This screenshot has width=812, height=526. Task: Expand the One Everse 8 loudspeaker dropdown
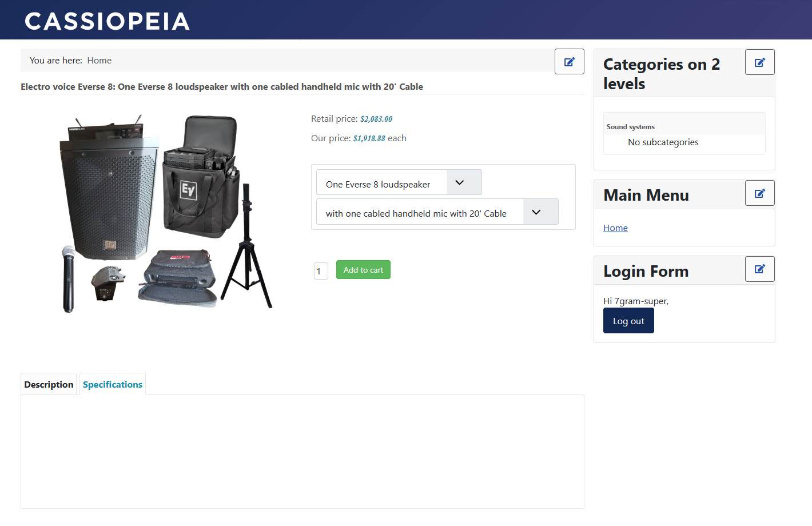399,182
